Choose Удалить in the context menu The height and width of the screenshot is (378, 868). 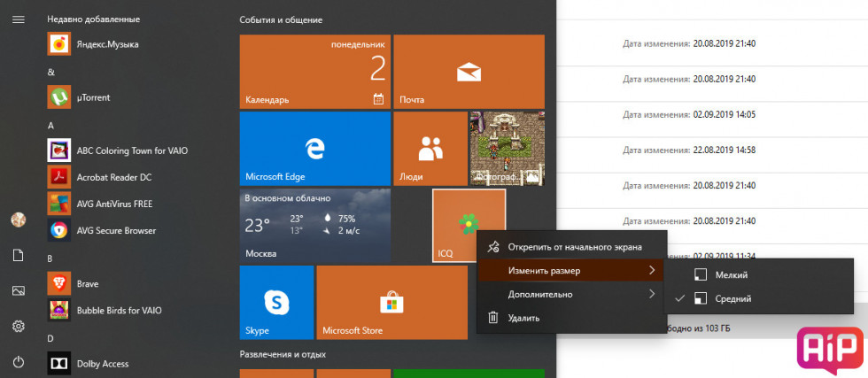coord(572,318)
